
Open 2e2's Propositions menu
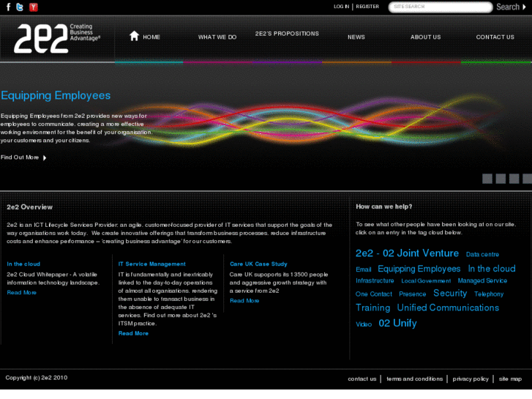tap(287, 34)
